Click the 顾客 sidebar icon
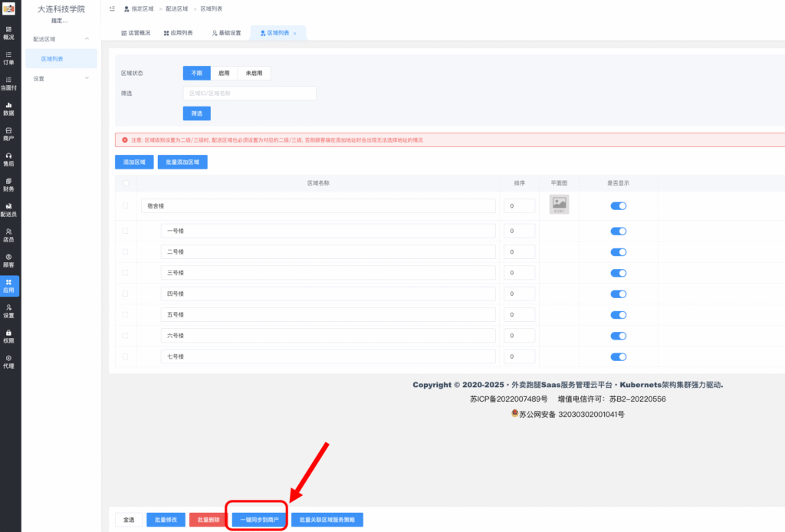This screenshot has height=532, width=785. coord(8,260)
